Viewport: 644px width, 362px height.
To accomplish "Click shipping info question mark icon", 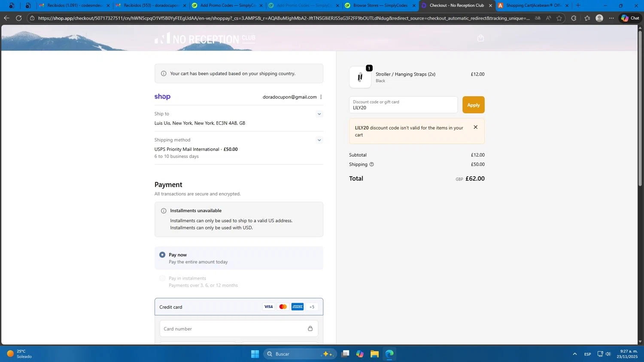I will click(x=372, y=164).
